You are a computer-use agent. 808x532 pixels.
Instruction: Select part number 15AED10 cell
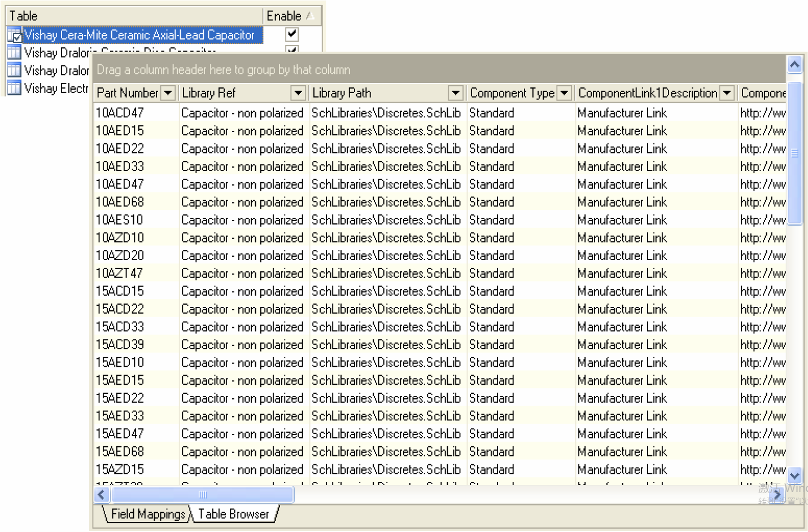[136, 362]
